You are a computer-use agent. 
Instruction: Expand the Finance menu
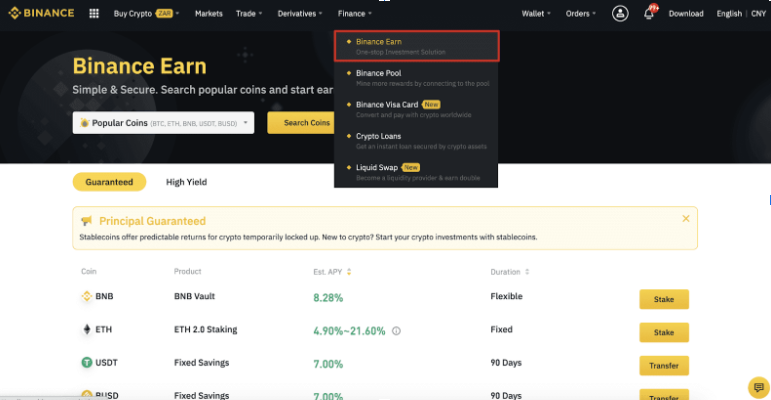[x=355, y=13]
